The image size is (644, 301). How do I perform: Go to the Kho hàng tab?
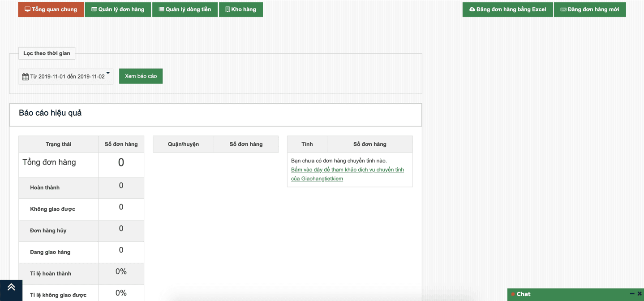coord(241,9)
